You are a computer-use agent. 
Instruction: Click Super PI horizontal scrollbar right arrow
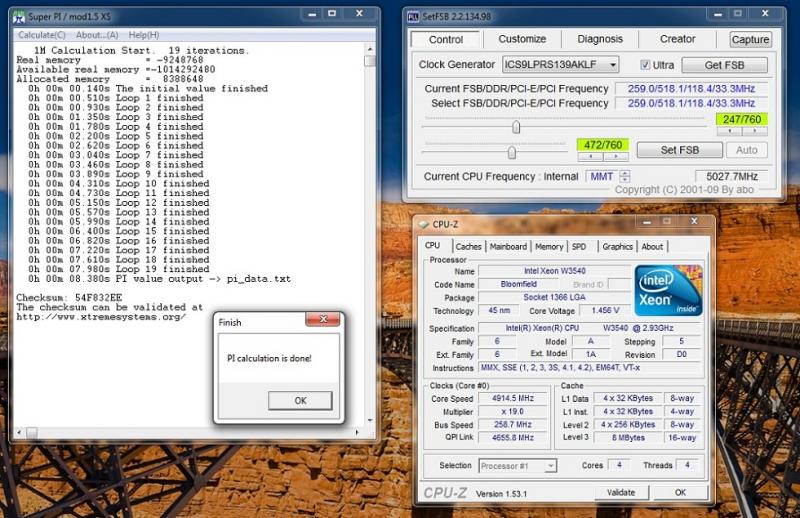pyautogui.click(x=357, y=433)
